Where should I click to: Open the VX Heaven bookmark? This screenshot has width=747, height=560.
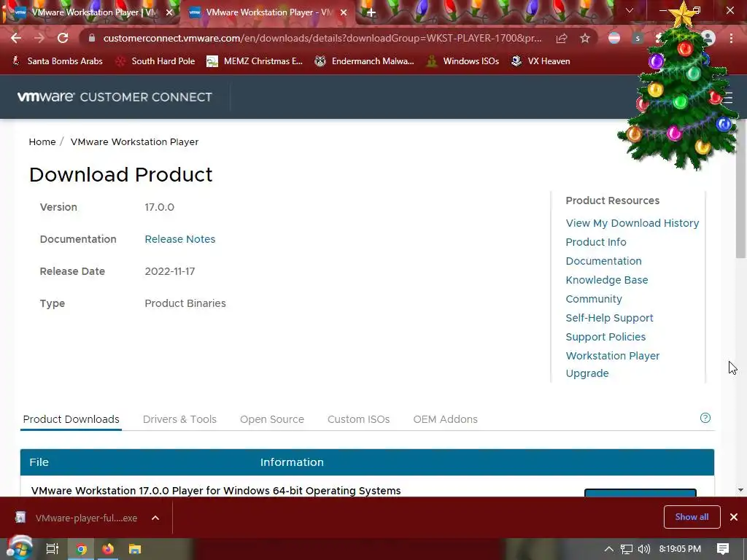pyautogui.click(x=541, y=61)
